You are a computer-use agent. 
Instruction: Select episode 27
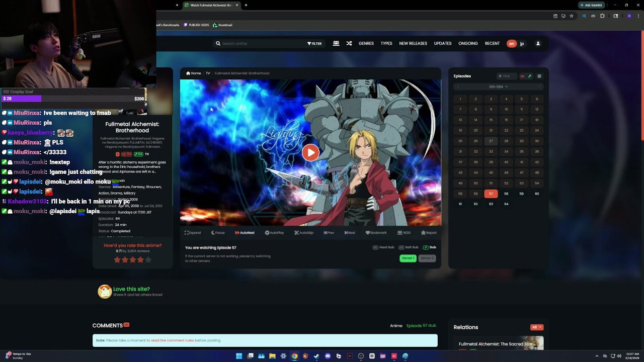click(x=491, y=141)
